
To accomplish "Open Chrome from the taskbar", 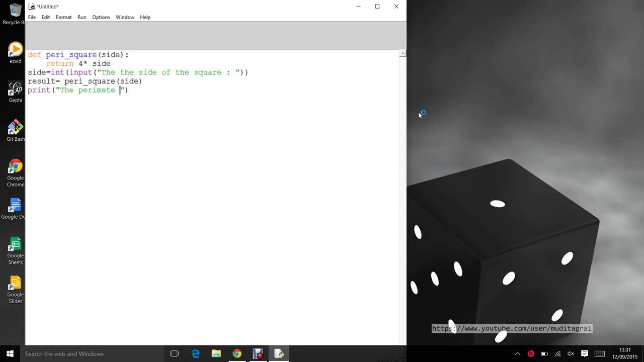I will [237, 353].
